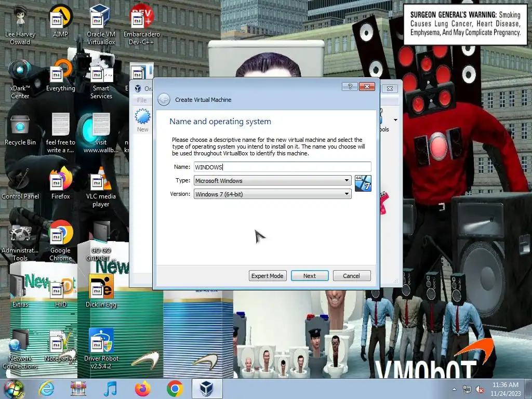Open the Firefox desktop shortcut

60,183
